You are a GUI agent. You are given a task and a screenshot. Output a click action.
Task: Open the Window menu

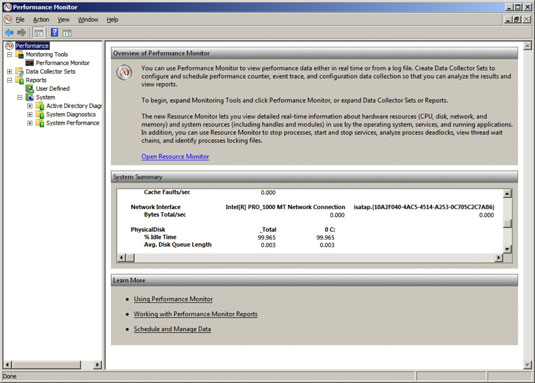tap(88, 20)
